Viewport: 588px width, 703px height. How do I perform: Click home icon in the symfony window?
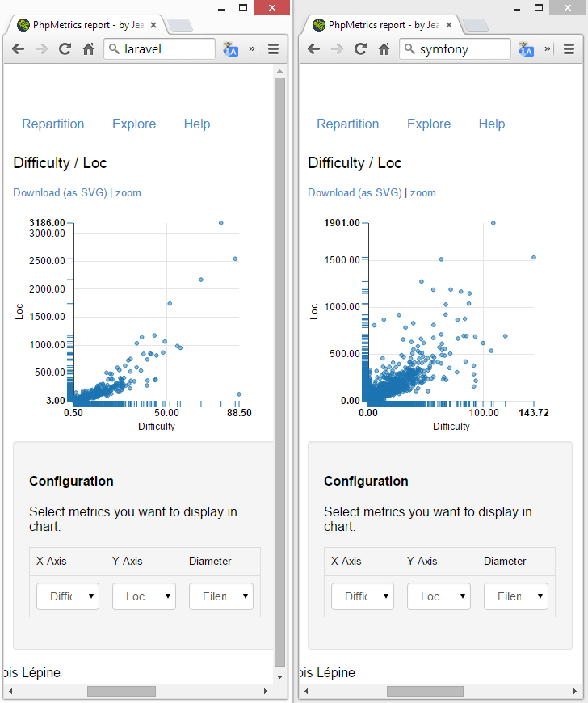[384, 49]
